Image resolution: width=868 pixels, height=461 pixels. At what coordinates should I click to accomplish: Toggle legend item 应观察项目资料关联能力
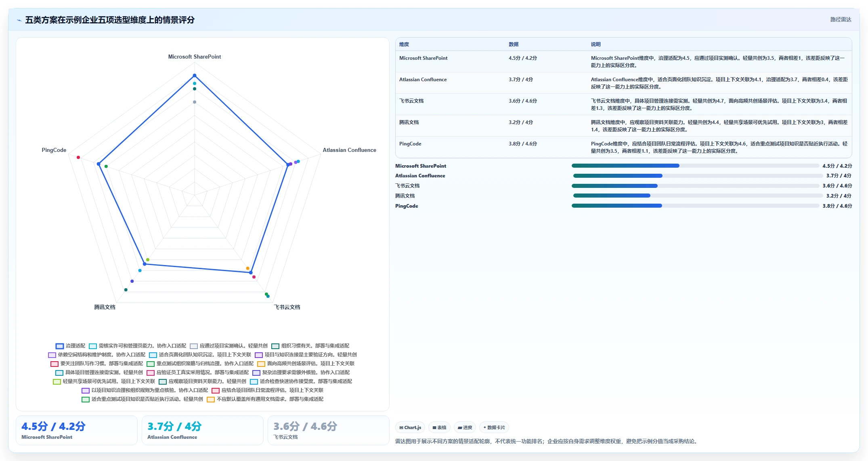pyautogui.click(x=203, y=381)
